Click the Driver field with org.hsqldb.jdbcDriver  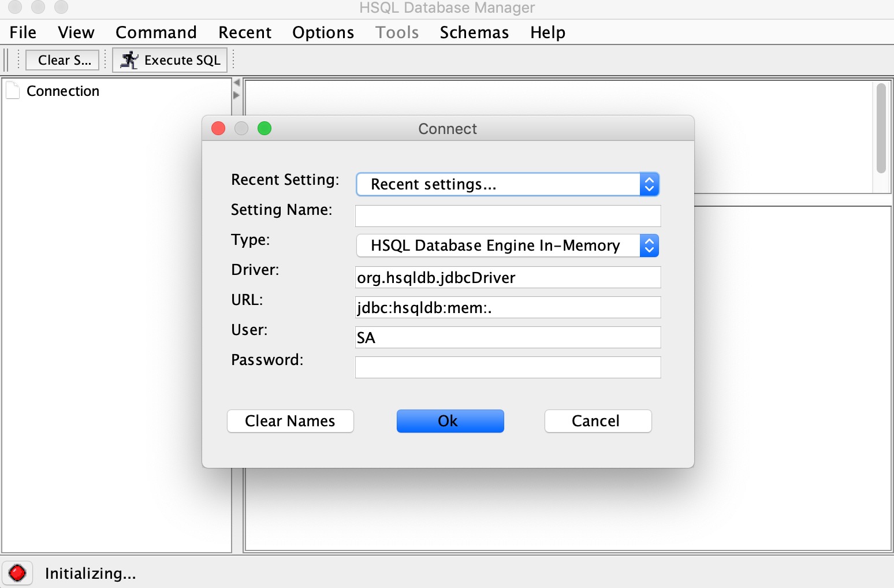tap(508, 277)
